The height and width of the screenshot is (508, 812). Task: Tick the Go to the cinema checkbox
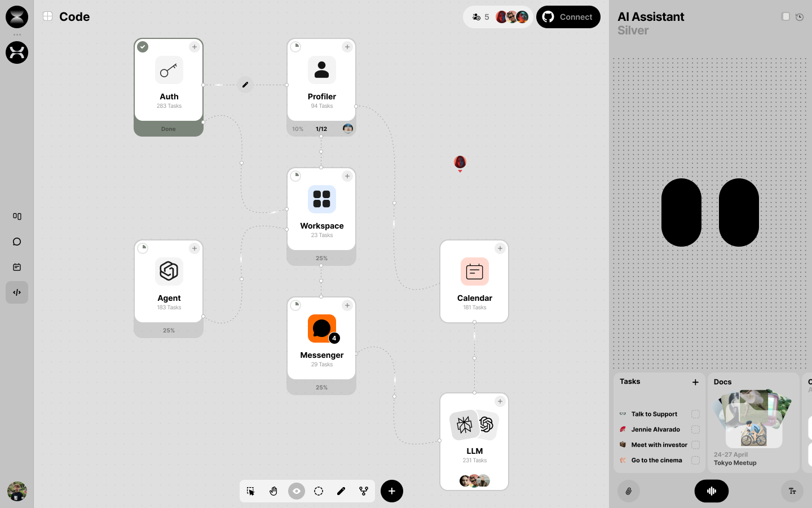click(695, 460)
